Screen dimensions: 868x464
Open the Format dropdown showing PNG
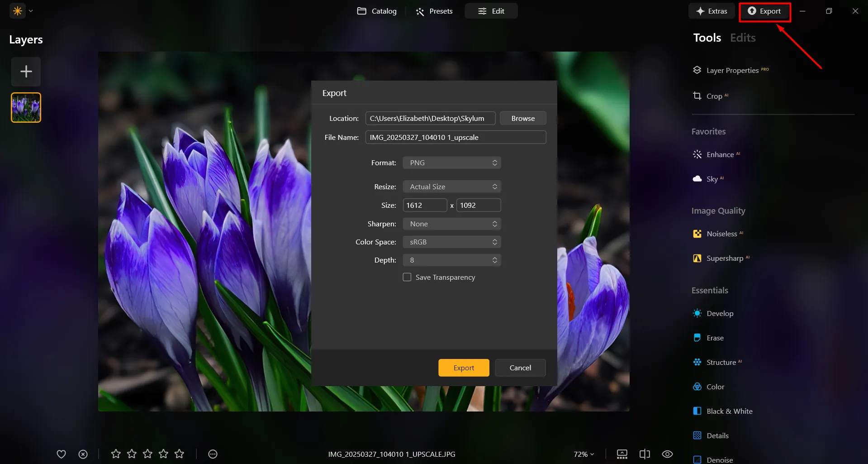pyautogui.click(x=452, y=163)
